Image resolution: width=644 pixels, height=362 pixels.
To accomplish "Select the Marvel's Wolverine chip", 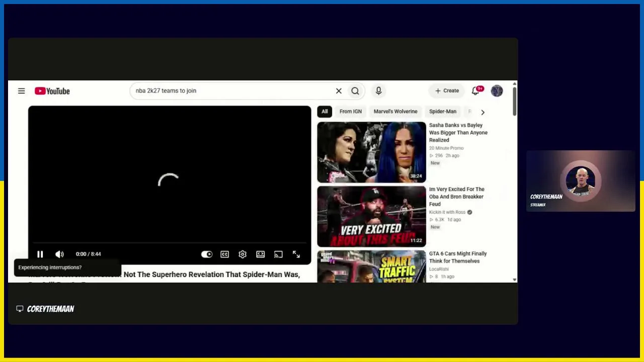I will point(395,112).
